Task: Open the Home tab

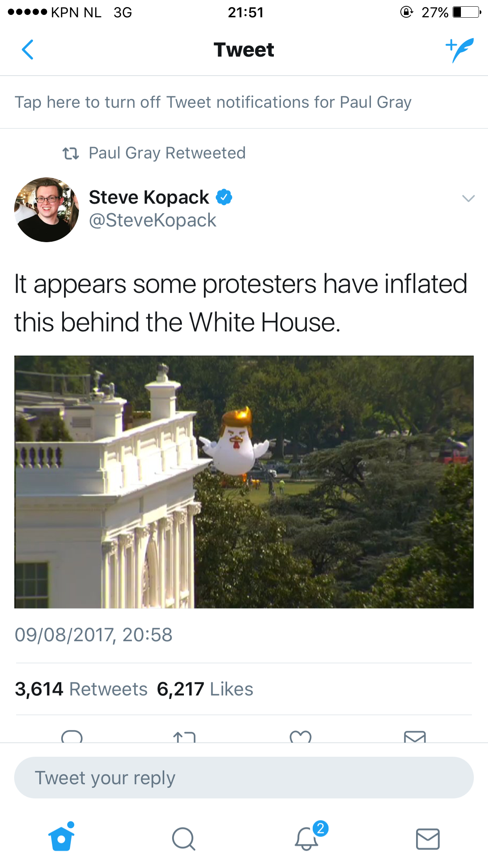Action: pos(61,837)
